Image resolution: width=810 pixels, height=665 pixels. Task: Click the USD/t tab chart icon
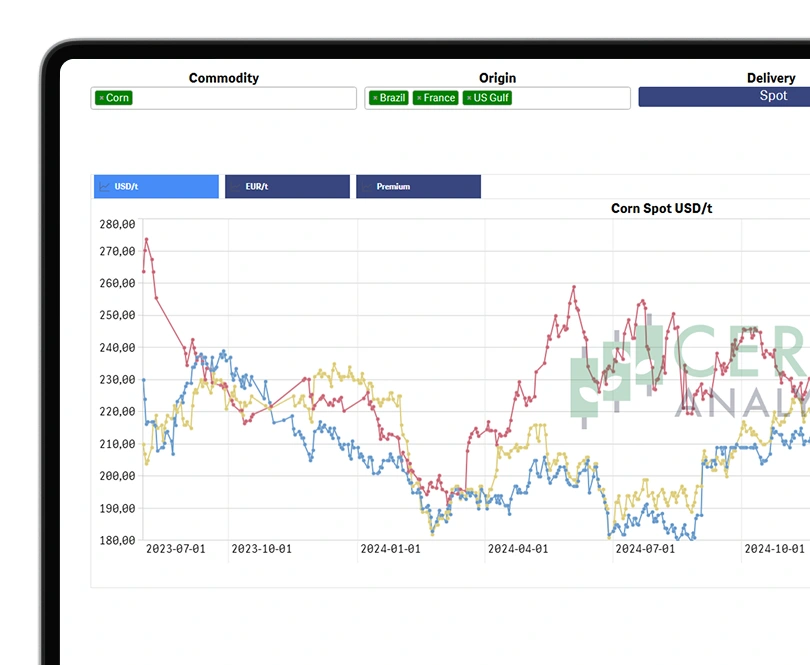pos(105,187)
